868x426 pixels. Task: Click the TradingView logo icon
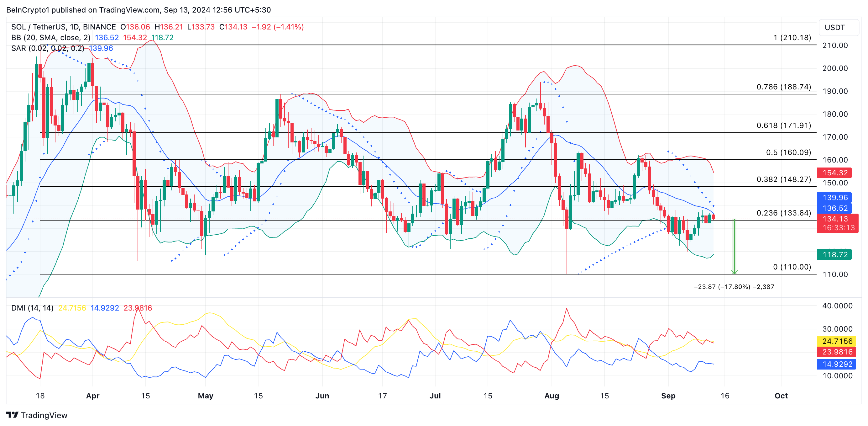[12, 414]
